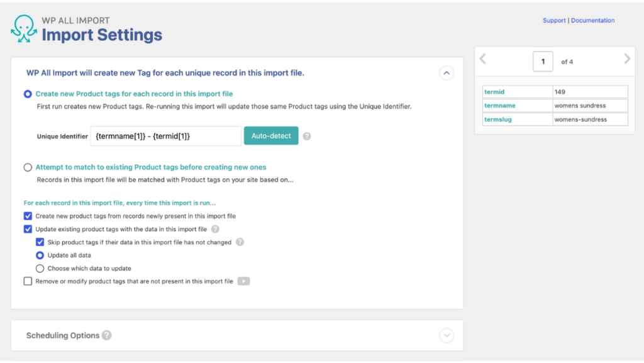
Task: Click the WP All Import octopus logo
Action: coord(23,29)
